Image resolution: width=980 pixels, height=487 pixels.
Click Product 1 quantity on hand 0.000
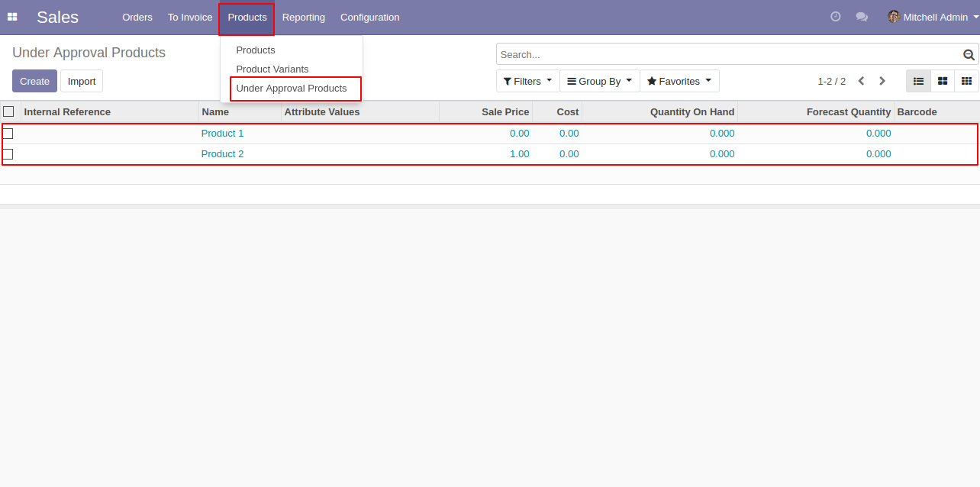[722, 134]
